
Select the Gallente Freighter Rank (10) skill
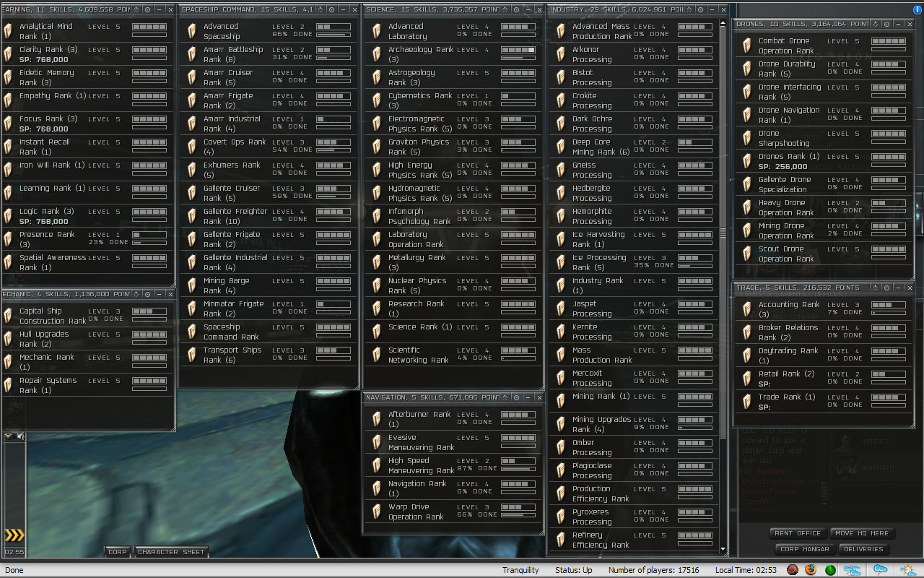(x=269, y=216)
